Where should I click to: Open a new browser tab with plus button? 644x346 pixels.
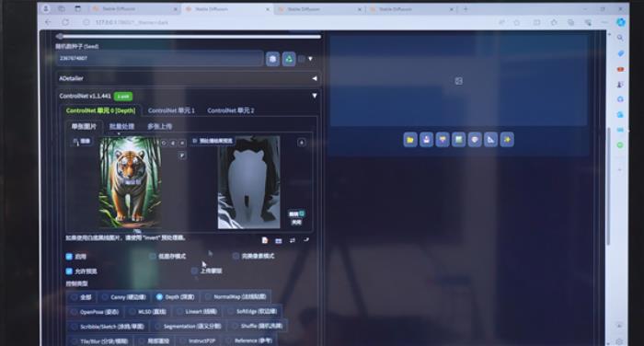click(x=466, y=8)
